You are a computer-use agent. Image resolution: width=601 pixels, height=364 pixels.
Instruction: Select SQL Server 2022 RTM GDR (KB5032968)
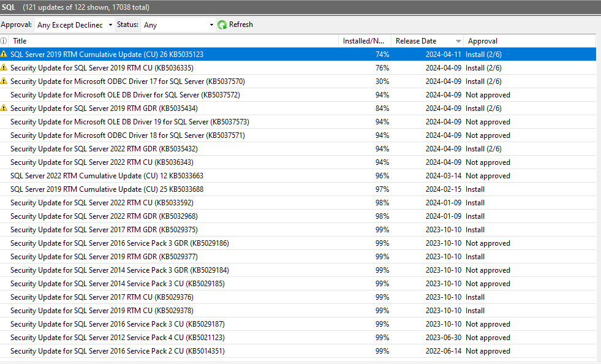(x=298, y=216)
